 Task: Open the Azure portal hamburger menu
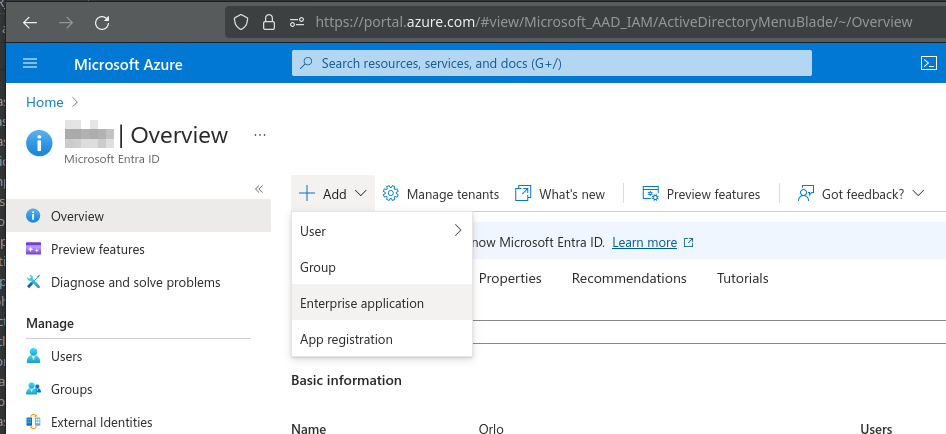click(x=29, y=64)
